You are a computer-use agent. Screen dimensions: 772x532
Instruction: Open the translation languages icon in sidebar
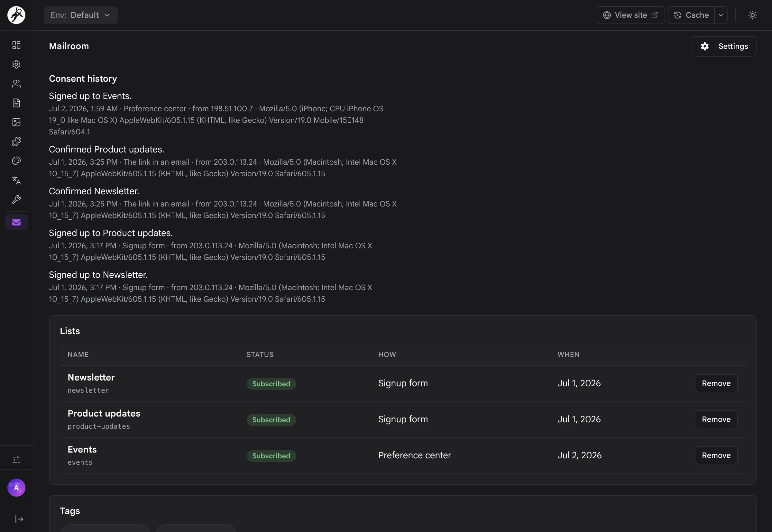click(x=16, y=180)
